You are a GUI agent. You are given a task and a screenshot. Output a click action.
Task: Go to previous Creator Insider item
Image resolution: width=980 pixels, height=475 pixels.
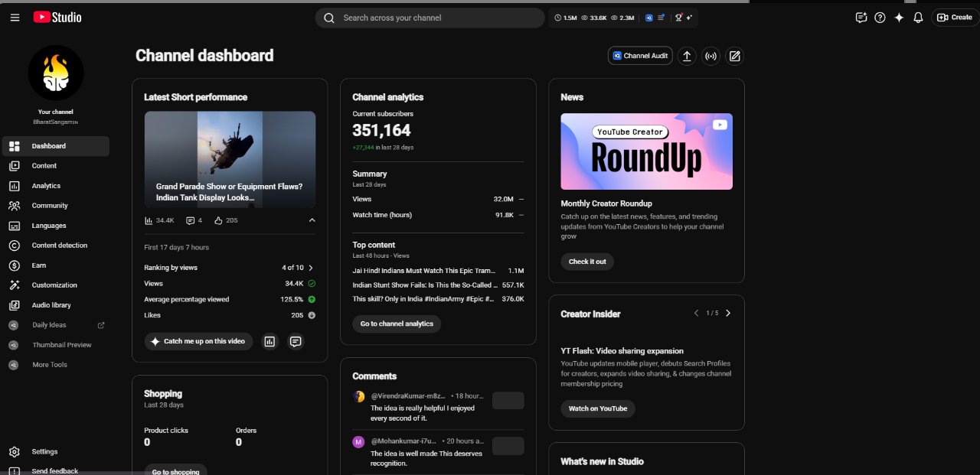coord(696,313)
